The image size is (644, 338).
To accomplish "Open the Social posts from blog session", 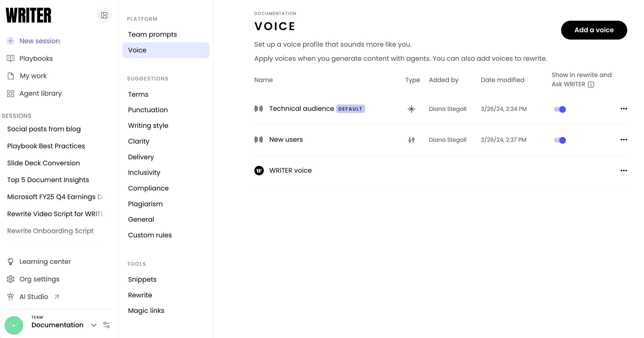I will coord(44,129).
